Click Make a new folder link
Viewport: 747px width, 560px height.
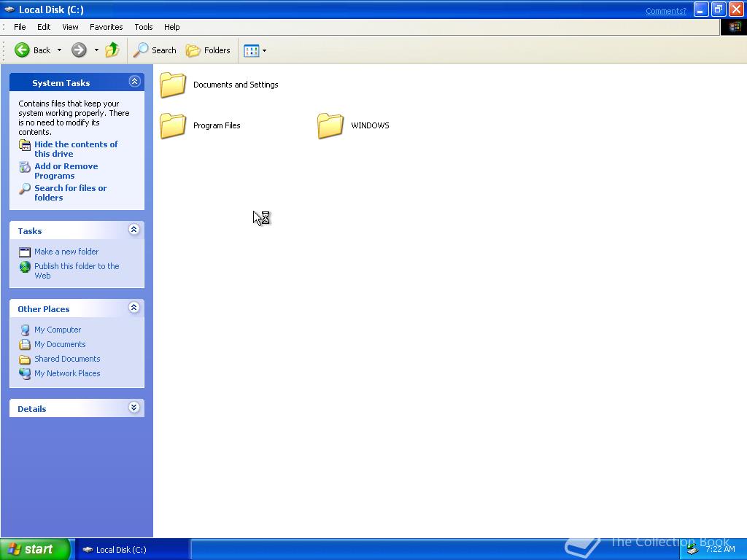pyautogui.click(x=66, y=252)
